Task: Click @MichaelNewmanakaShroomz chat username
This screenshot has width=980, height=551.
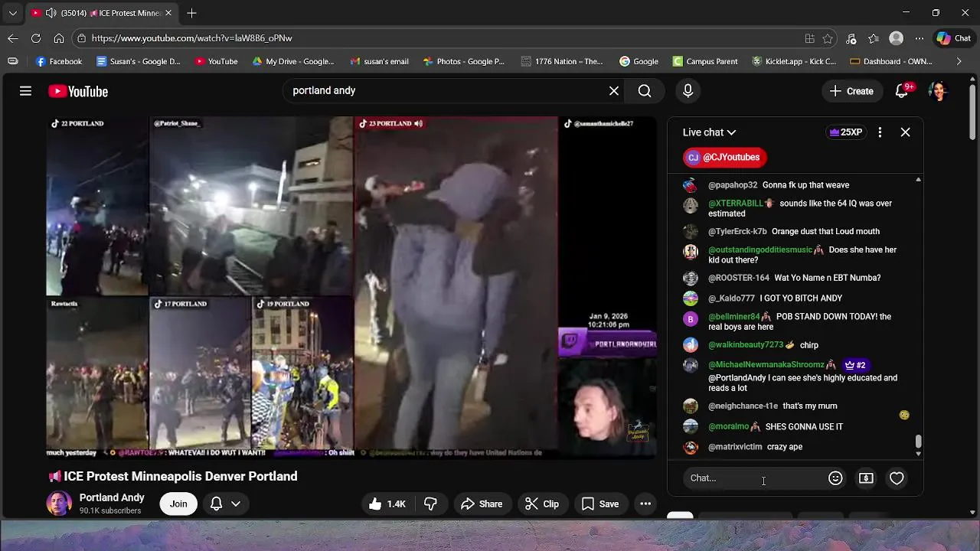Action: click(766, 365)
